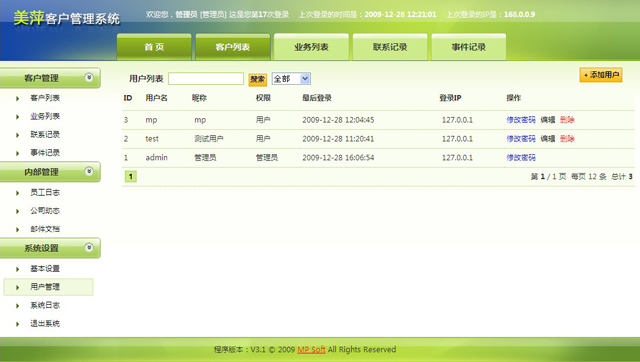This screenshot has width=640, height=362.
Task: Click the timestamp 2009-12-28 12:04:45
Action: coord(338,120)
